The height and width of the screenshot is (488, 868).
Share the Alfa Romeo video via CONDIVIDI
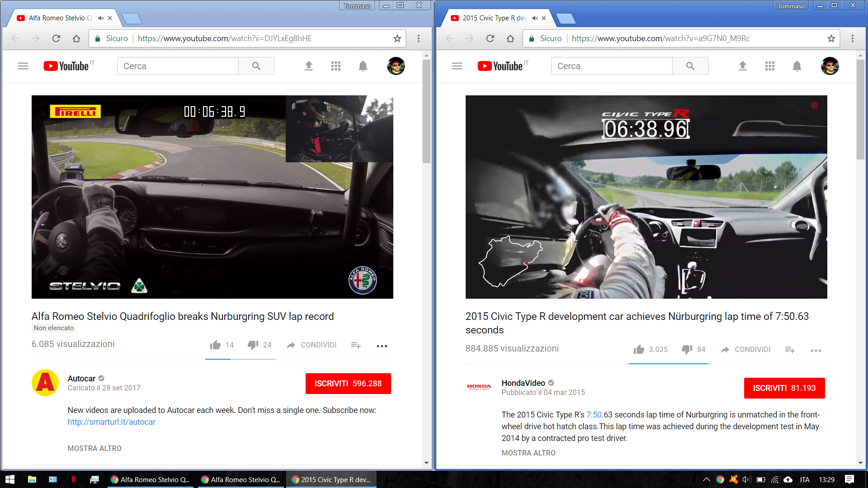pos(312,345)
